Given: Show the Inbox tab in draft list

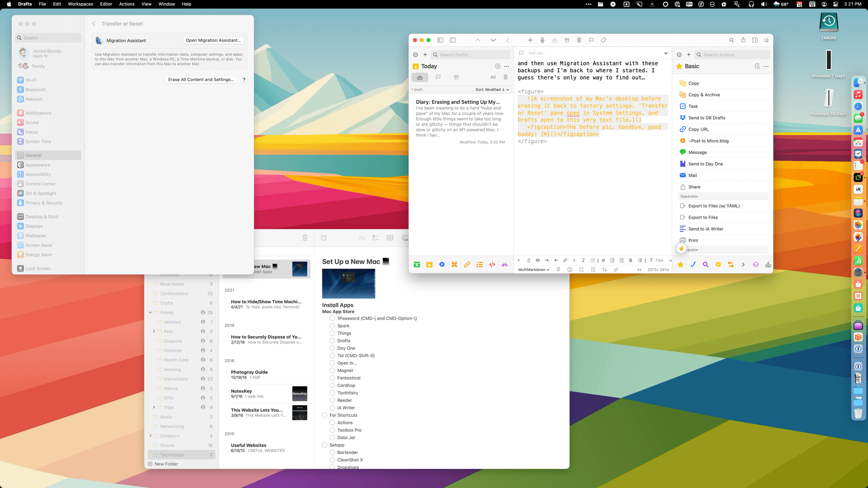Looking at the screenshot, I should 420,77.
